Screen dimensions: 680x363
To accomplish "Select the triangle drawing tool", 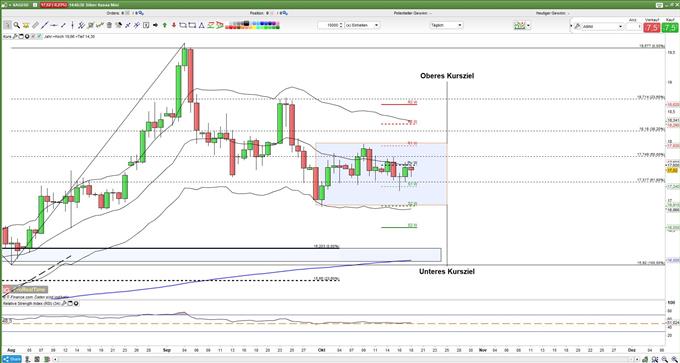I will click(202, 25).
